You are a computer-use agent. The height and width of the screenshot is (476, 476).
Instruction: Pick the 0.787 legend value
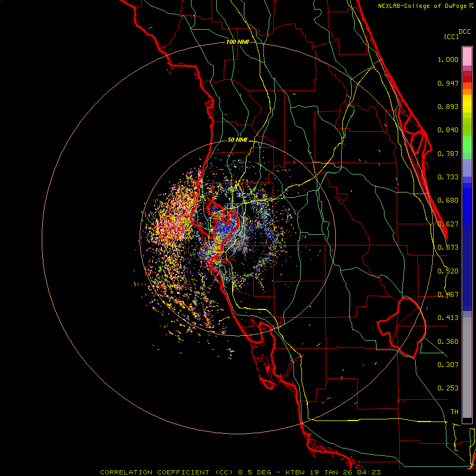point(448,153)
